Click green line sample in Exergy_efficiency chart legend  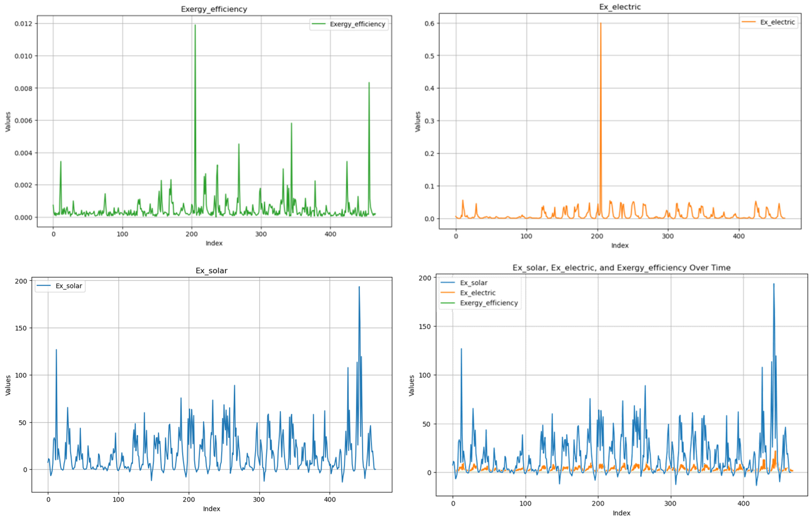319,24
